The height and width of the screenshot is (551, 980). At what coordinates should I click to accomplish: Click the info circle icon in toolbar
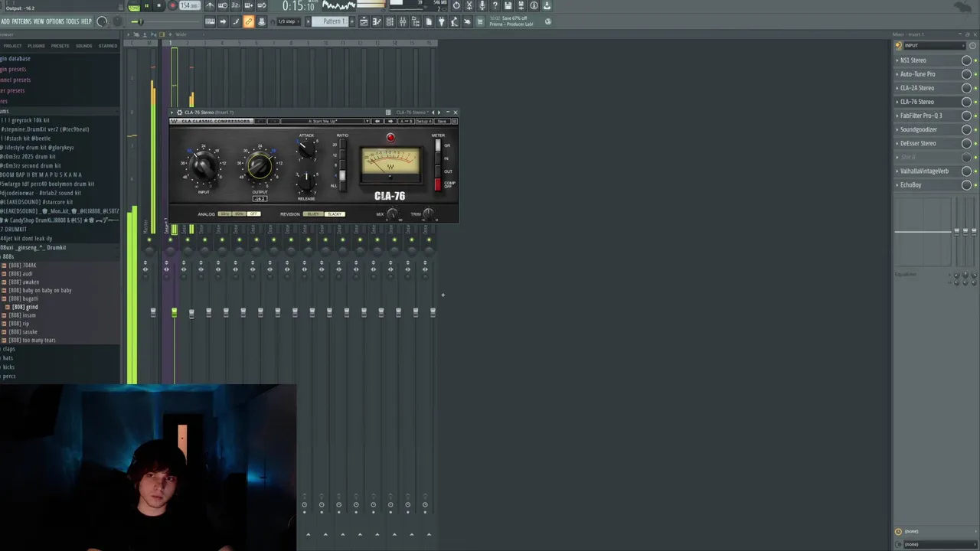coord(534,5)
